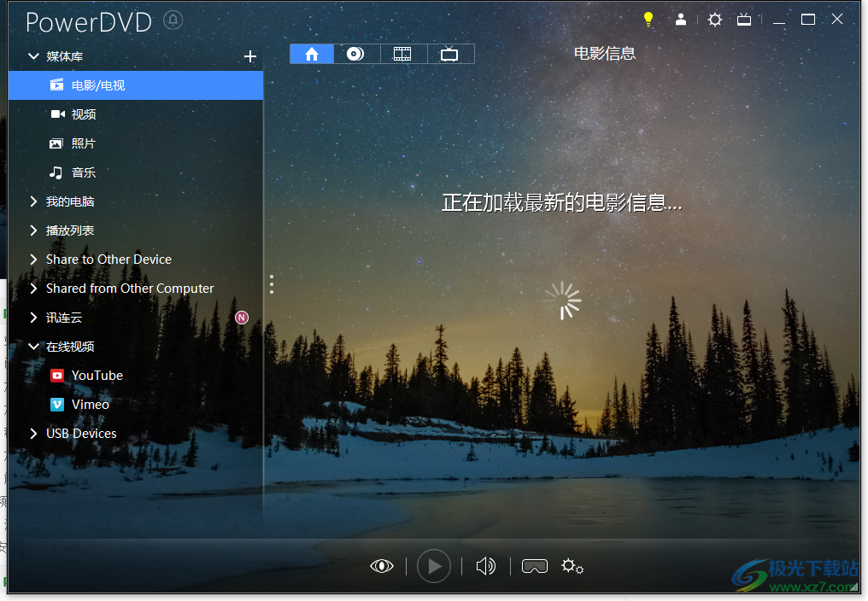Click the volume speaker icon

(x=485, y=566)
